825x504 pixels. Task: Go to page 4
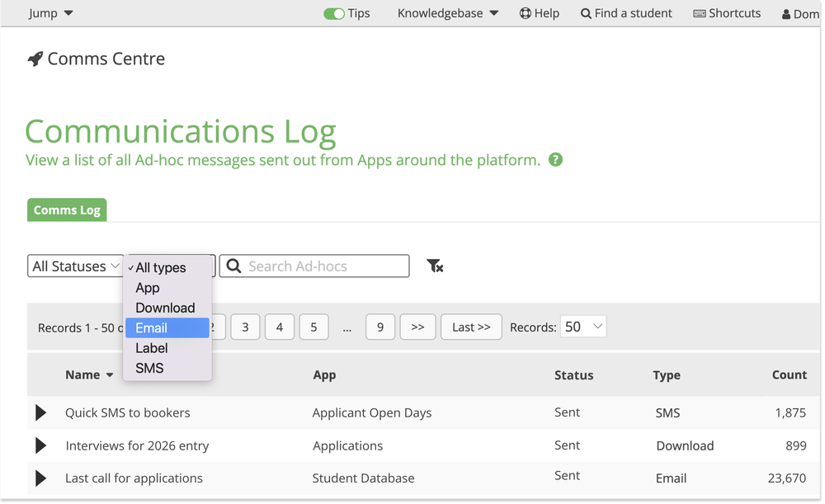tap(280, 327)
